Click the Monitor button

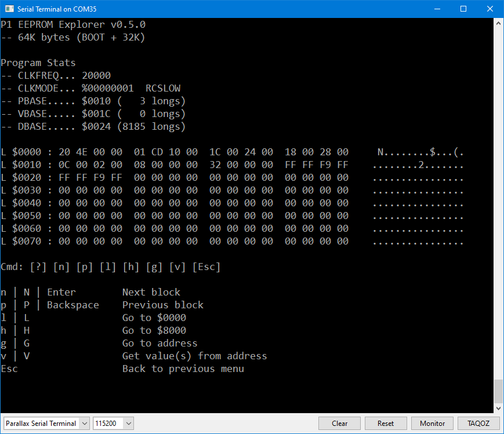tap(432, 424)
